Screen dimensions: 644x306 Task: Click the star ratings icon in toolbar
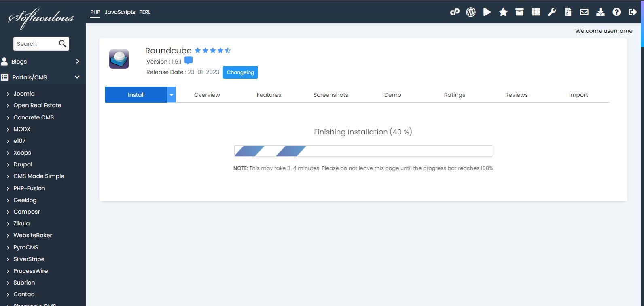(x=503, y=12)
